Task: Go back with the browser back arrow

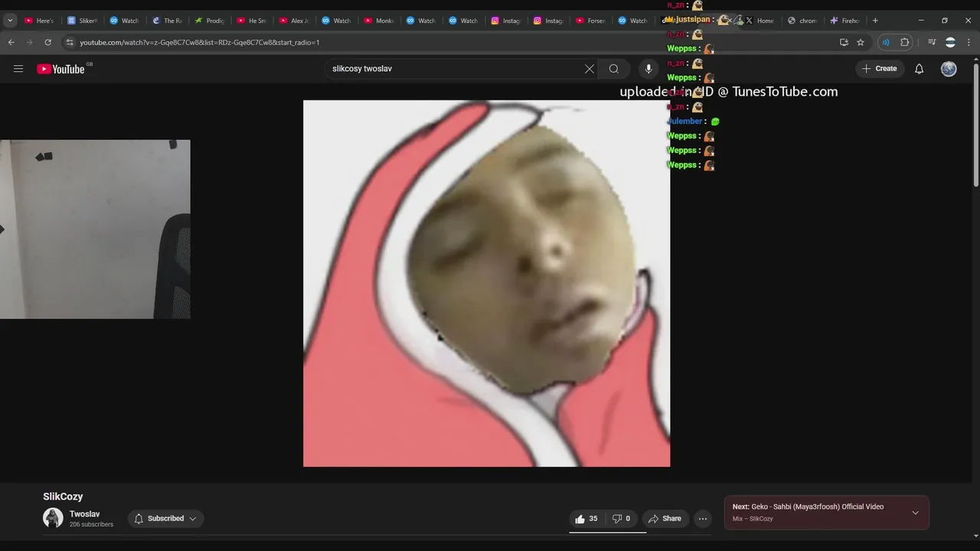Action: (x=11, y=42)
